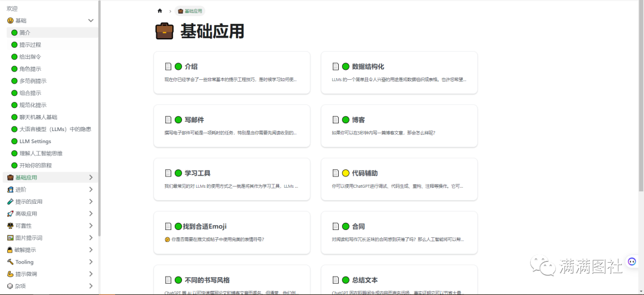Expand the 图片提示词 section arrow
The image size is (644, 295).
(x=91, y=238)
